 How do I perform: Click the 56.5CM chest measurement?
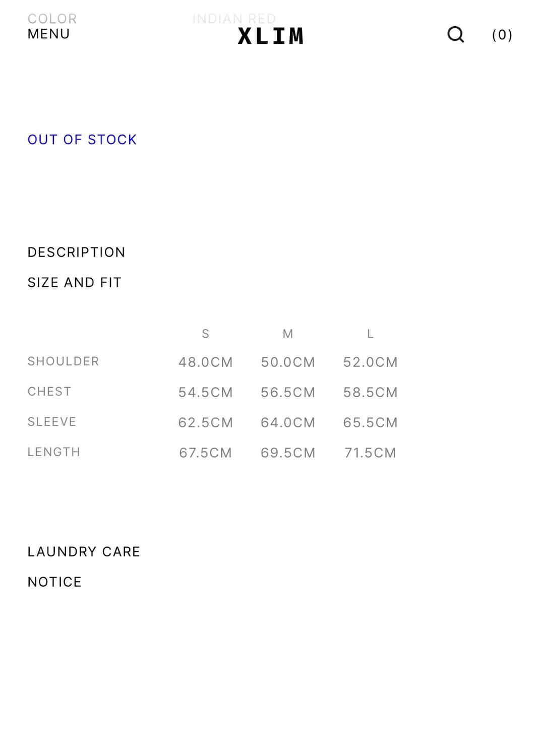pyautogui.click(x=288, y=392)
